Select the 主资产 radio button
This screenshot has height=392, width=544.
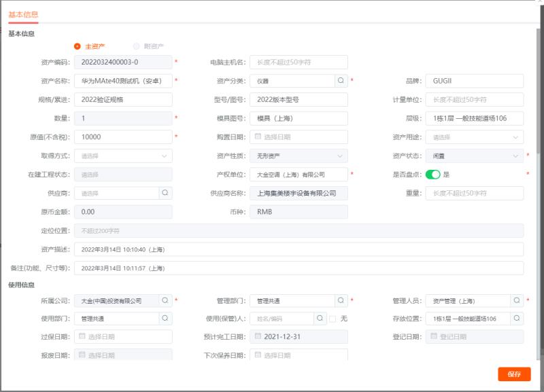pyautogui.click(x=78, y=46)
